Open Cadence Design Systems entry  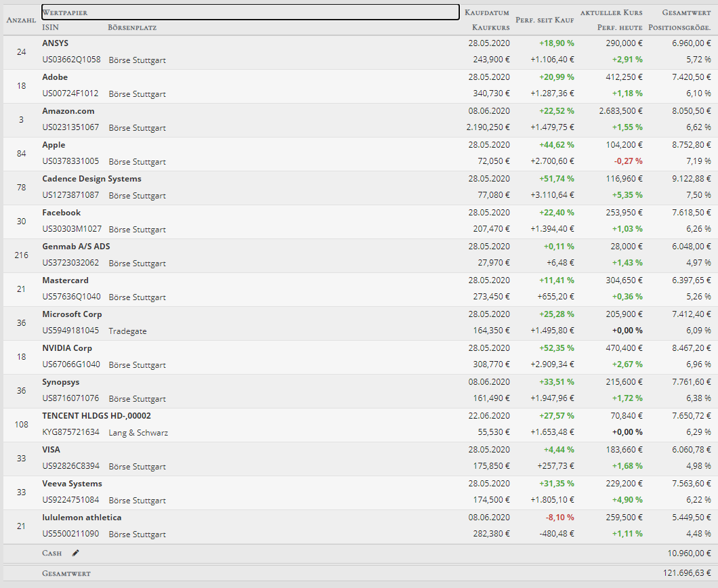[91, 179]
